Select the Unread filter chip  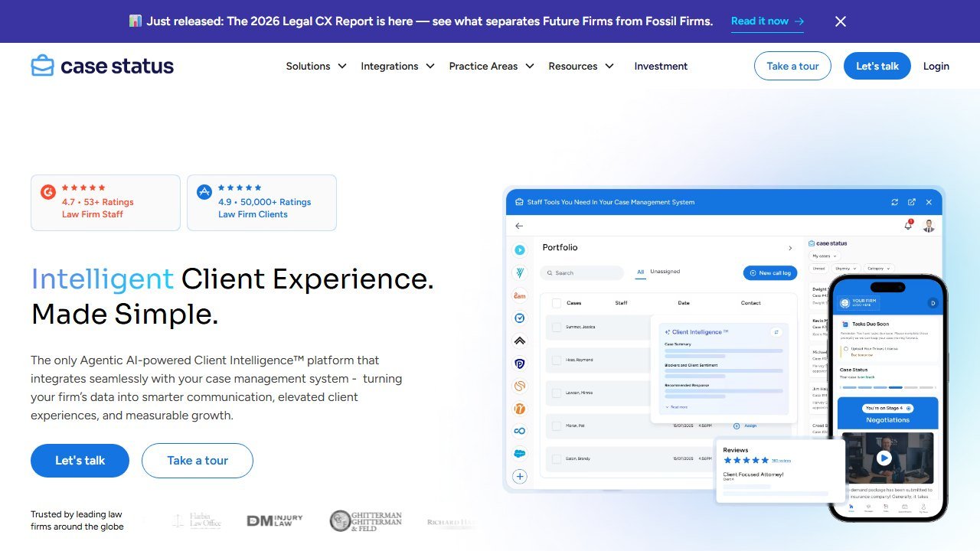coord(818,269)
